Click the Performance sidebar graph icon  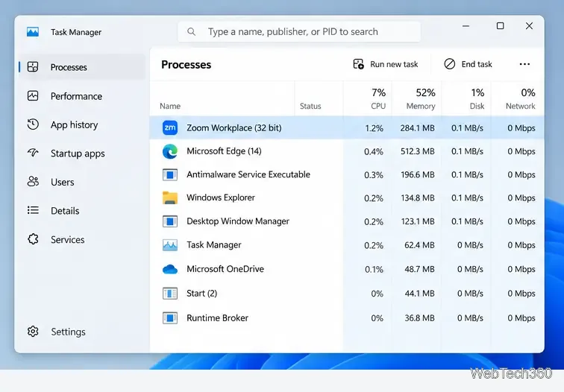pyautogui.click(x=33, y=96)
